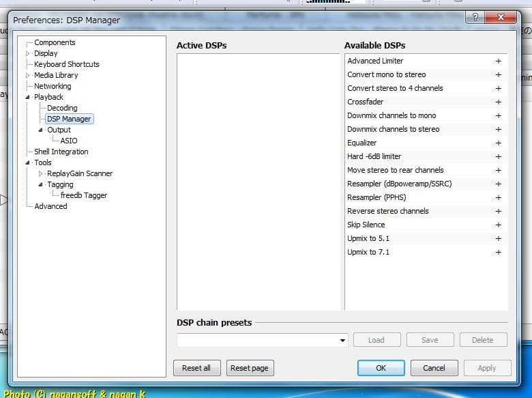Expand the Display tree node
532x398 pixels.
tap(29, 53)
